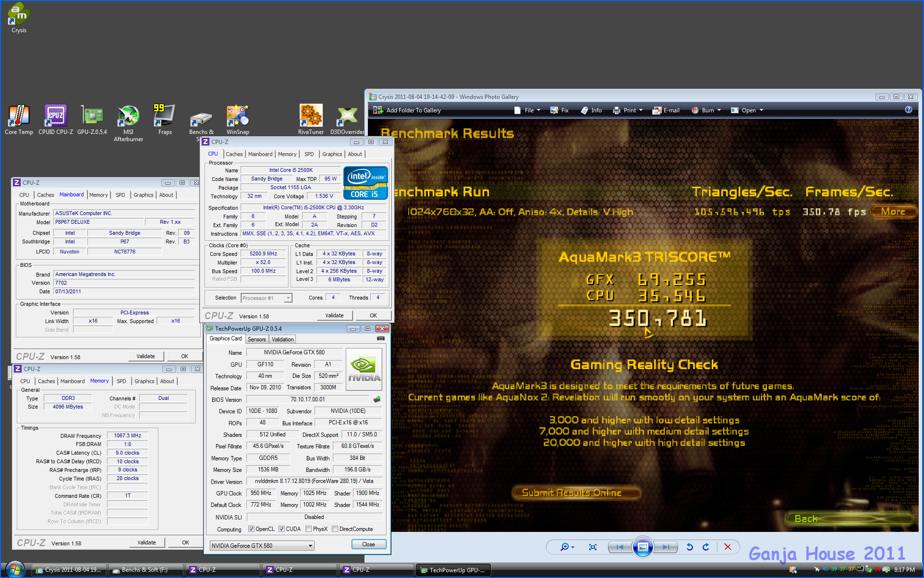Image resolution: width=924 pixels, height=578 pixels.
Task: Switch to Graphics tab in front CPU-Z
Action: [x=332, y=154]
